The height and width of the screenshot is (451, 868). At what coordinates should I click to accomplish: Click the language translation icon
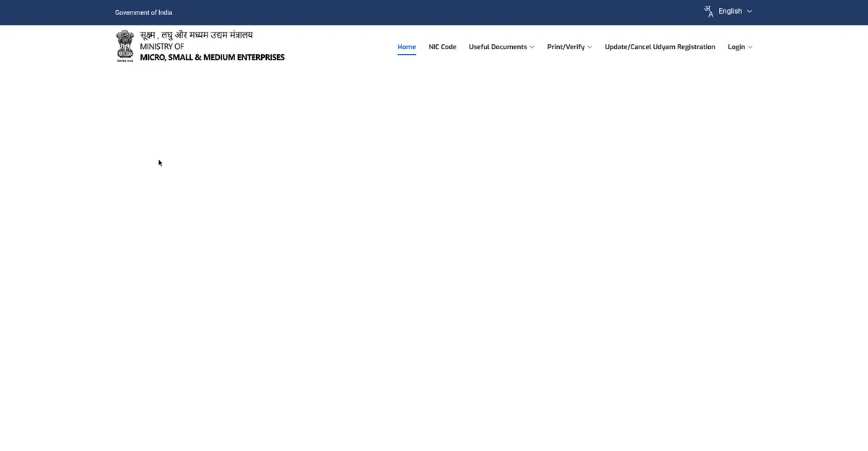point(709,11)
